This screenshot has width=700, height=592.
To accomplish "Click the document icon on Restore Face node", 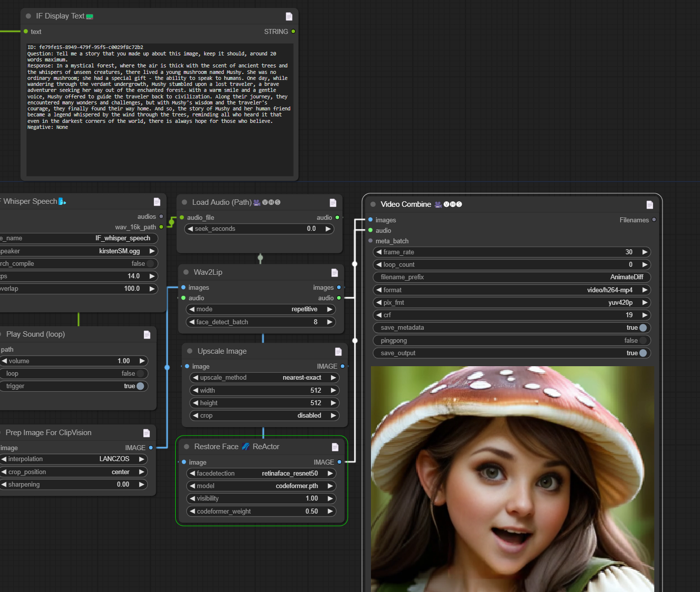I will 335,447.
